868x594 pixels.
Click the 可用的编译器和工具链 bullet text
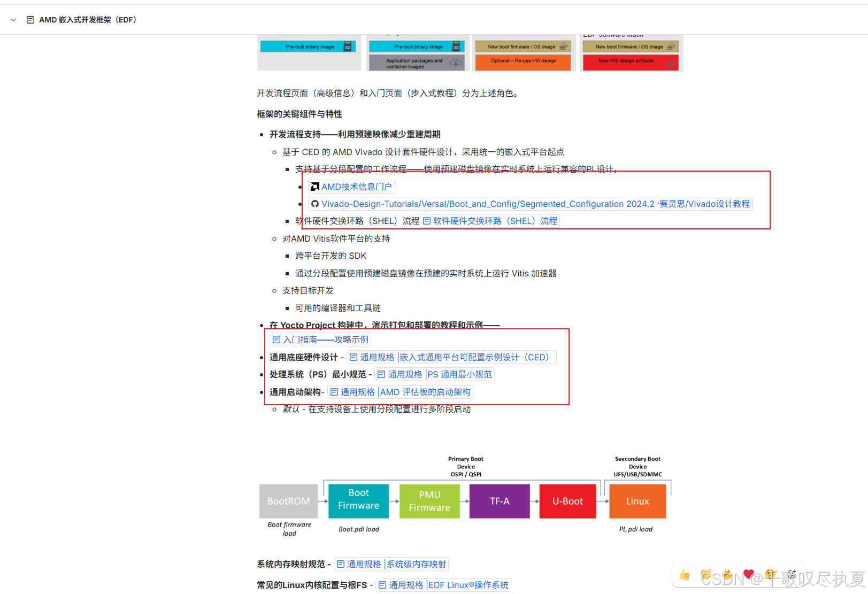[x=338, y=308]
